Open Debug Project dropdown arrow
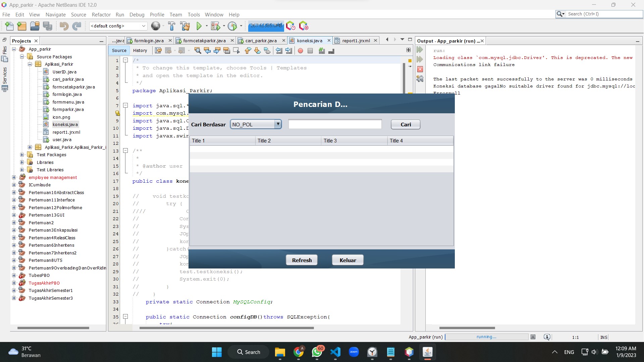 coord(224,26)
